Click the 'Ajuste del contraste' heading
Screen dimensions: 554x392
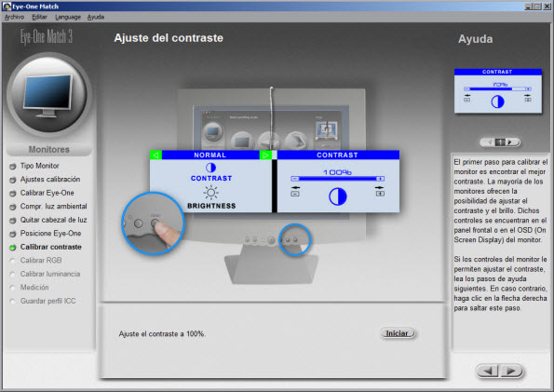pyautogui.click(x=169, y=38)
